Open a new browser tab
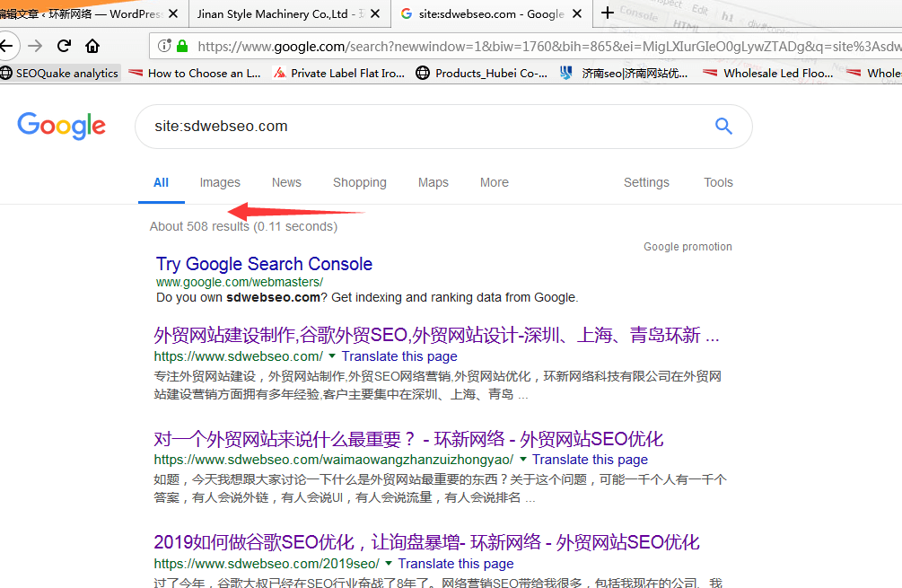This screenshot has height=588, width=902. [608, 13]
